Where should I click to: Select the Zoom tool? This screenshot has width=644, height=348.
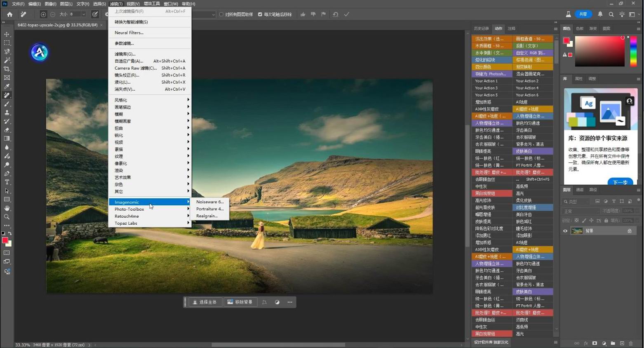pyautogui.click(x=7, y=217)
